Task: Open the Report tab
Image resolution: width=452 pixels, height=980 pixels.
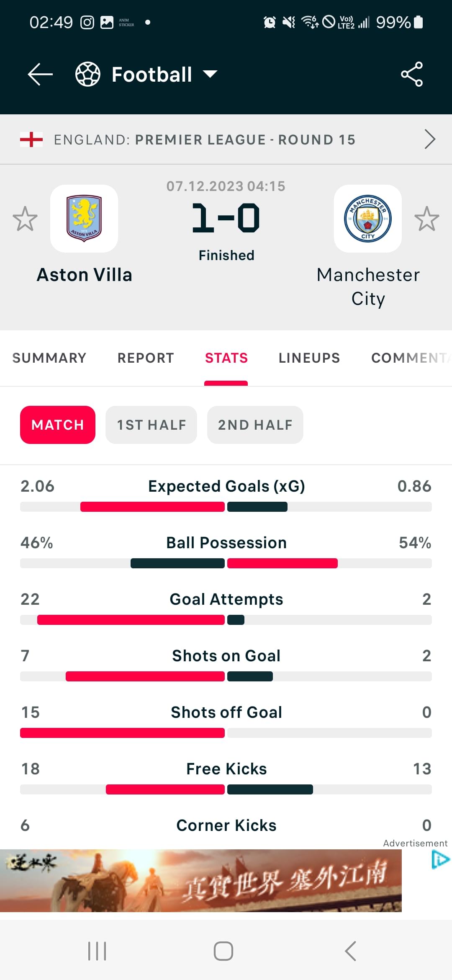Action: coord(146,358)
